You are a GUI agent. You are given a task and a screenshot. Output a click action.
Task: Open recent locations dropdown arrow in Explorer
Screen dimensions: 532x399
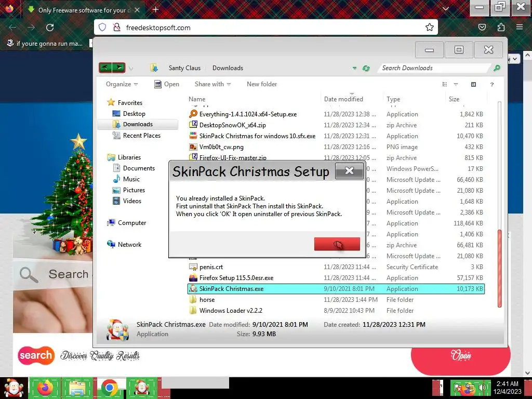tap(131, 69)
